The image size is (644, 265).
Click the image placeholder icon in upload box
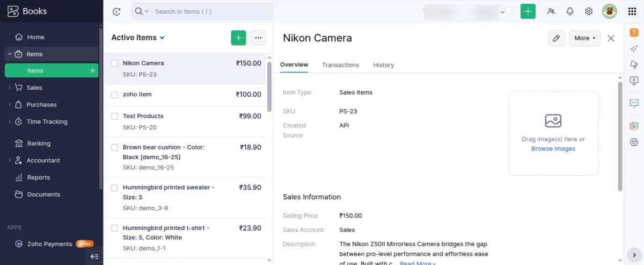click(x=553, y=120)
